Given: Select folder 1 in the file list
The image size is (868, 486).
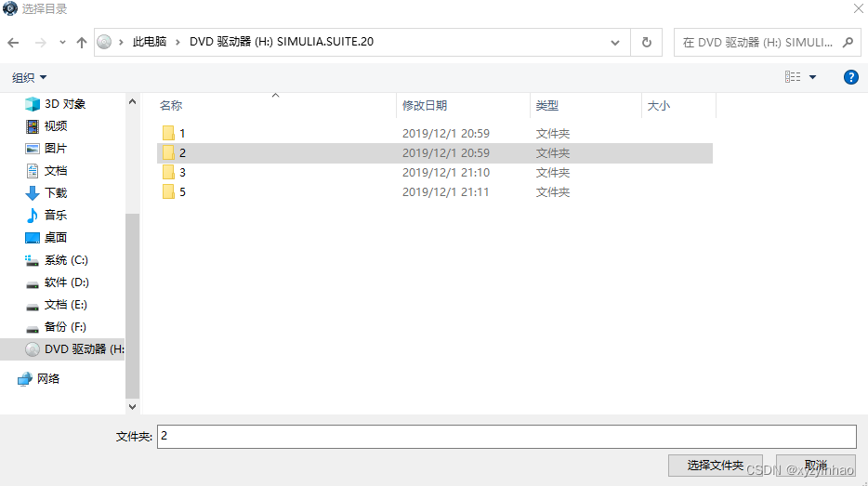Looking at the screenshot, I should click(182, 134).
